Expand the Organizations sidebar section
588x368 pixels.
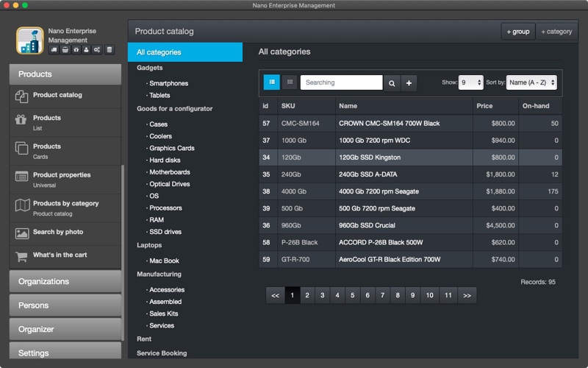tap(65, 281)
